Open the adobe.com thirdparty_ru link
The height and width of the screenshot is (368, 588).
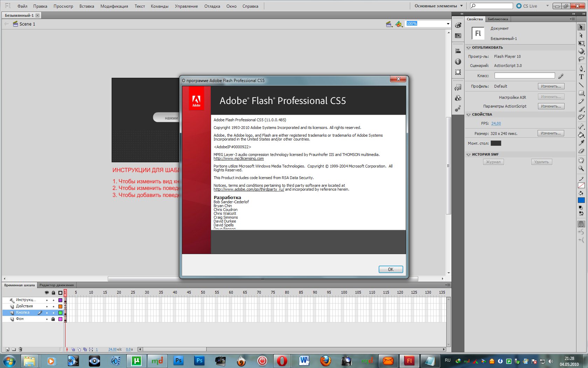click(x=249, y=189)
